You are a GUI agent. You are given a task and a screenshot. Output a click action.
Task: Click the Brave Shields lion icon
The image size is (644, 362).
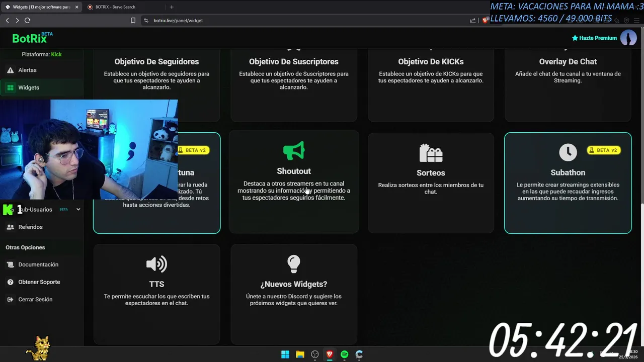[485, 21]
